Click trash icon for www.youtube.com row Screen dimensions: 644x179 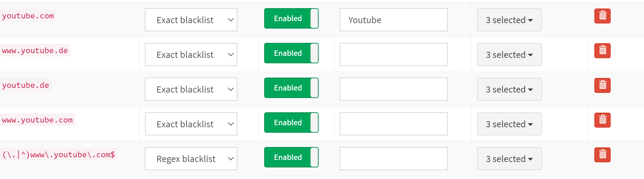pos(602,120)
